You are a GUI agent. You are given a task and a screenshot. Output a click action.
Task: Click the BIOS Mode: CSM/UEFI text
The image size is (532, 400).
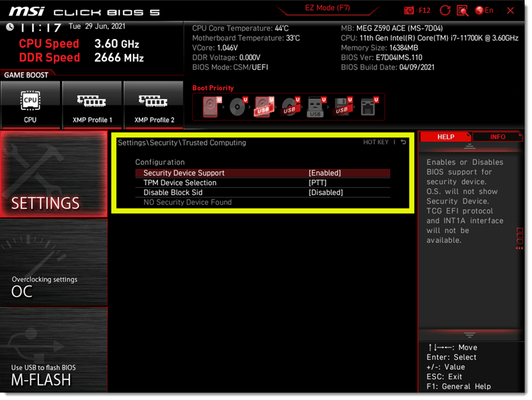pyautogui.click(x=230, y=67)
